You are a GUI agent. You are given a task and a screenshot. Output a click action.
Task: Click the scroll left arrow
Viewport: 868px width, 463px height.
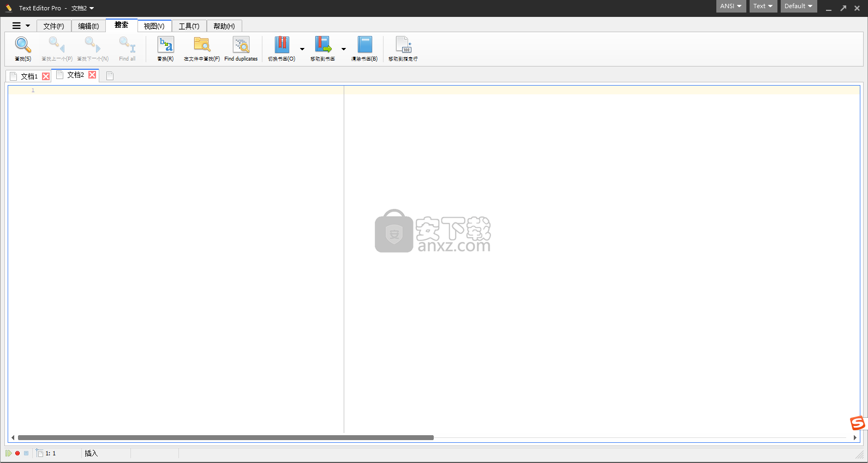pos(13,437)
